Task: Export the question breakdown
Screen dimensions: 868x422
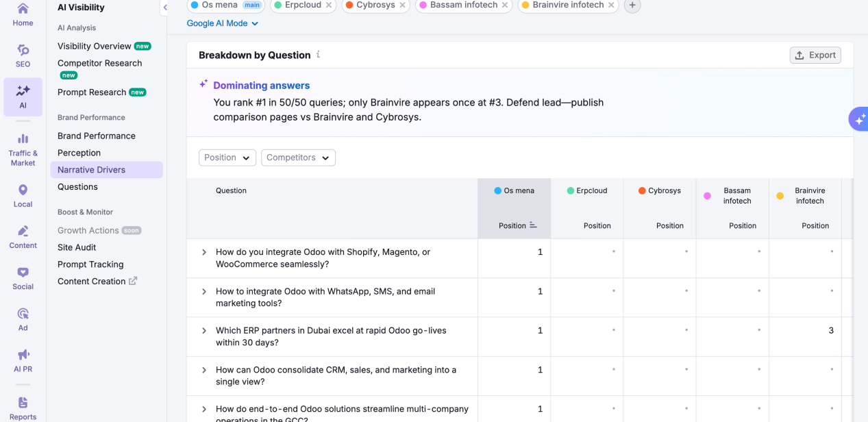Action: [815, 55]
